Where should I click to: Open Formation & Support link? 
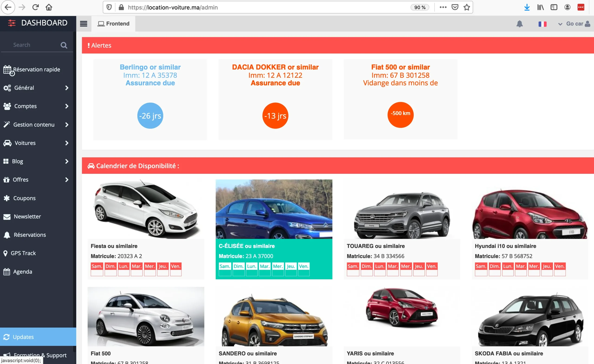(x=40, y=355)
